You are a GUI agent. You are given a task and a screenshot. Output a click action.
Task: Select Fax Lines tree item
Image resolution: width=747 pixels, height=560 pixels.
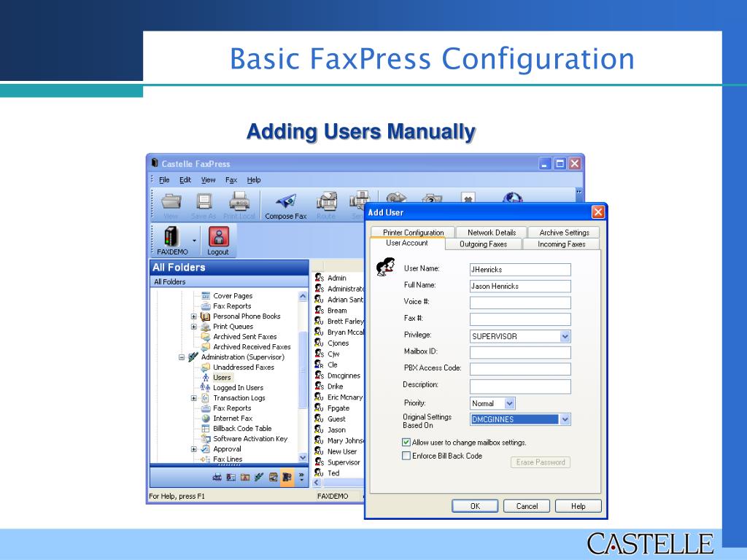click(228, 459)
